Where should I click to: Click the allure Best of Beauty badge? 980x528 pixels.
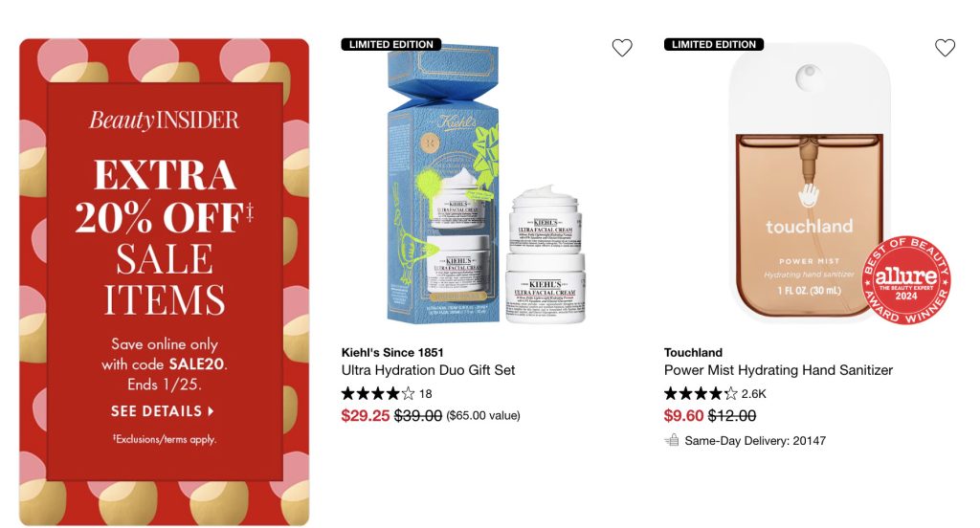click(906, 280)
